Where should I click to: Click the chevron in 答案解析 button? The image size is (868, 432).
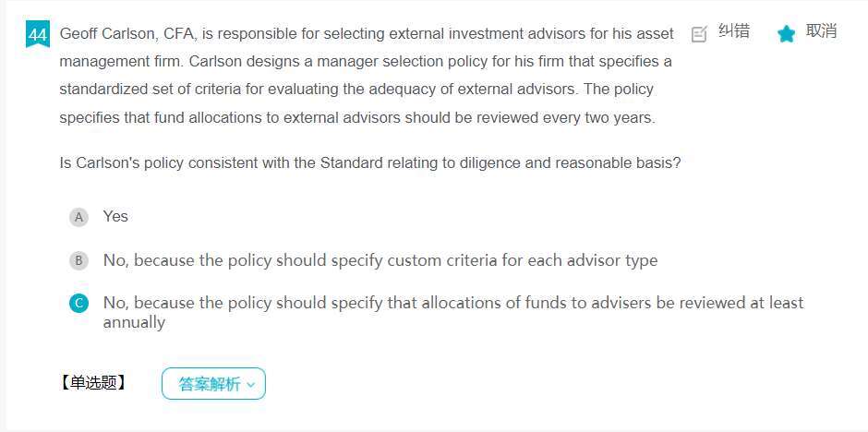click(250, 384)
